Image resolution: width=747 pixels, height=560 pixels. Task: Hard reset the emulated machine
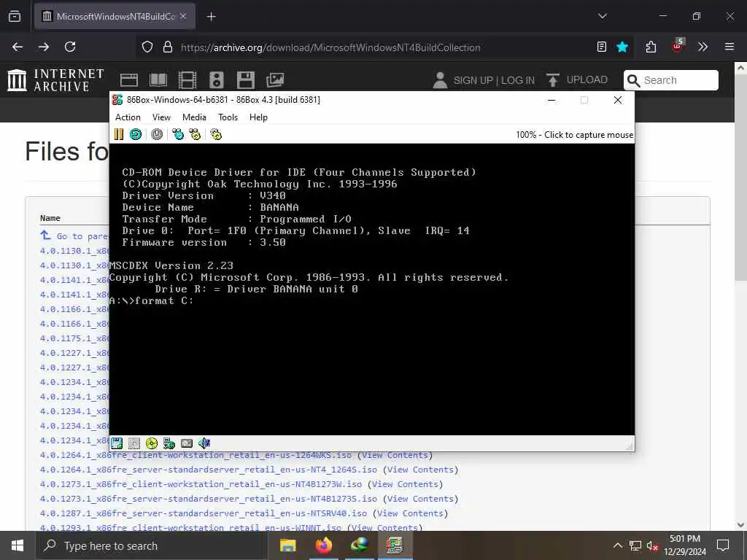tap(136, 134)
